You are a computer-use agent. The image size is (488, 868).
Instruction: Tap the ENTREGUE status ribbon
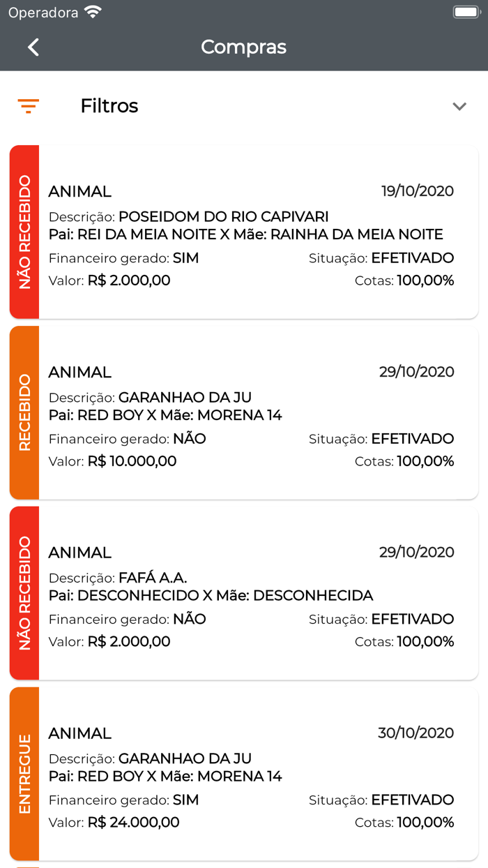click(x=24, y=772)
